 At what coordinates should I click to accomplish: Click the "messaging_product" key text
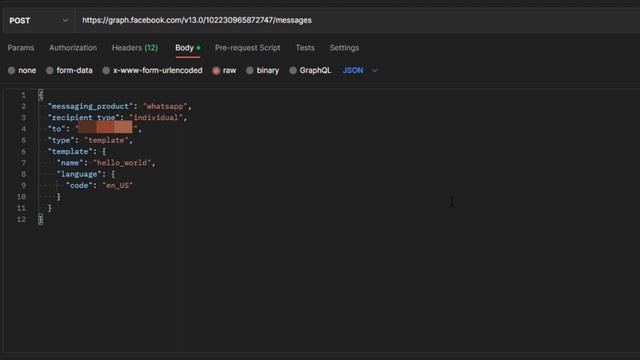click(90, 106)
